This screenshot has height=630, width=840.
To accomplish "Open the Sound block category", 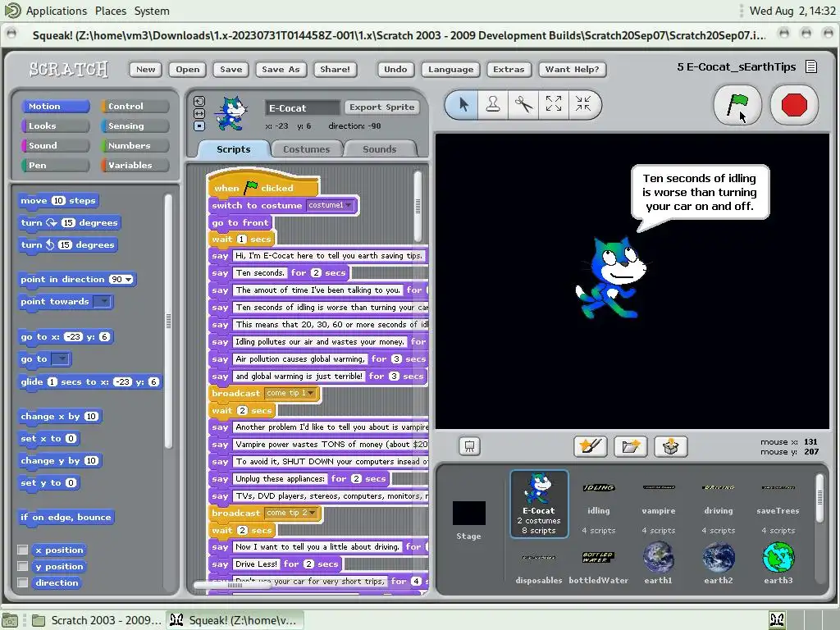I will click(55, 146).
